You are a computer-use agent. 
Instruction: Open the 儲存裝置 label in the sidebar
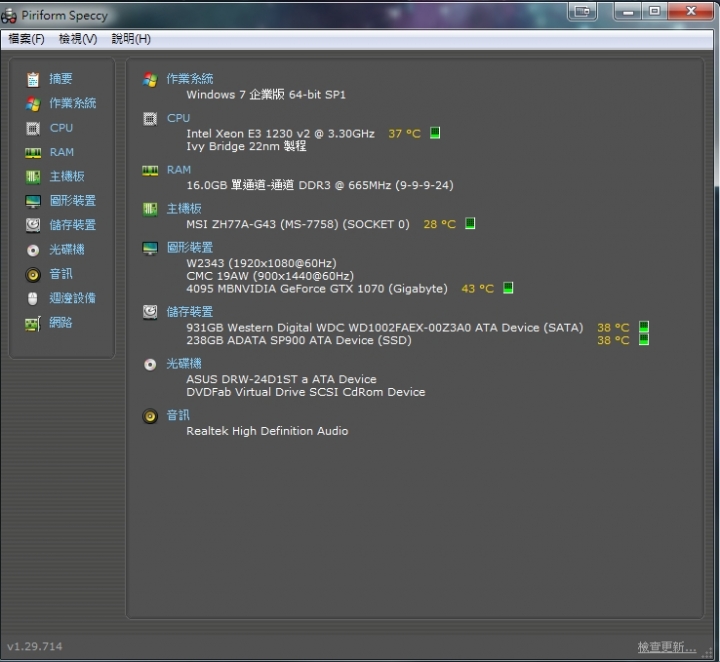coord(73,225)
